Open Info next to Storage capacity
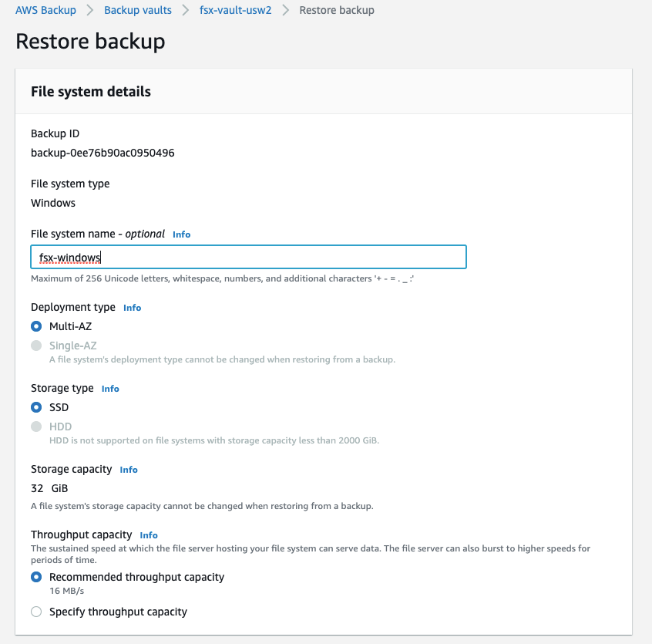The image size is (652, 644). click(x=128, y=469)
